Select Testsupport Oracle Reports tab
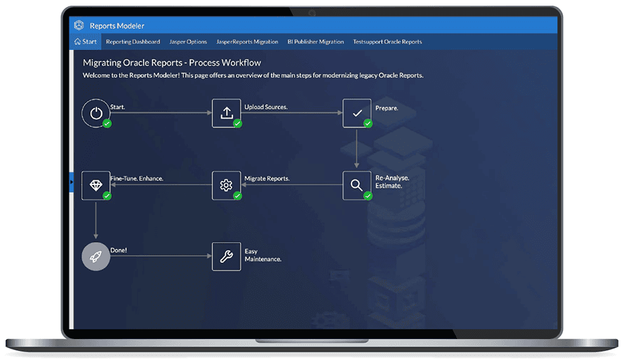Viewport: 624px width, 364px height. tap(388, 42)
